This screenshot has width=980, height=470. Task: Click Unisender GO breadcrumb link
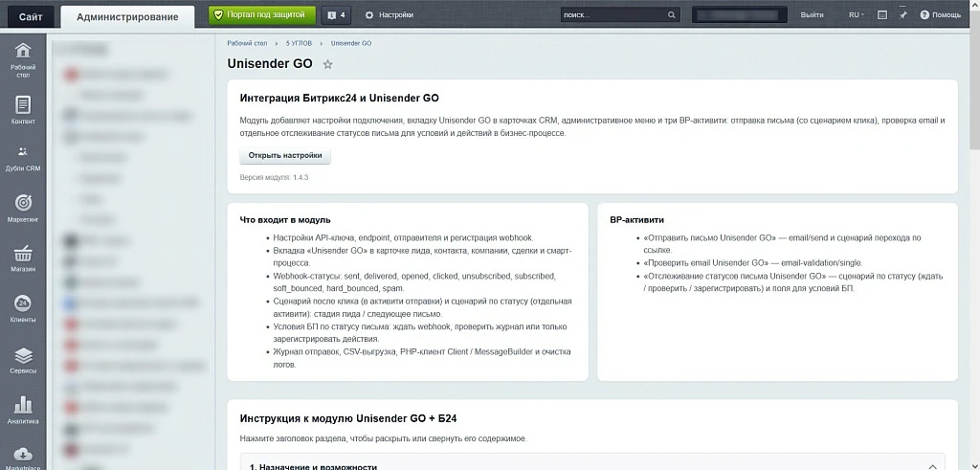351,43
